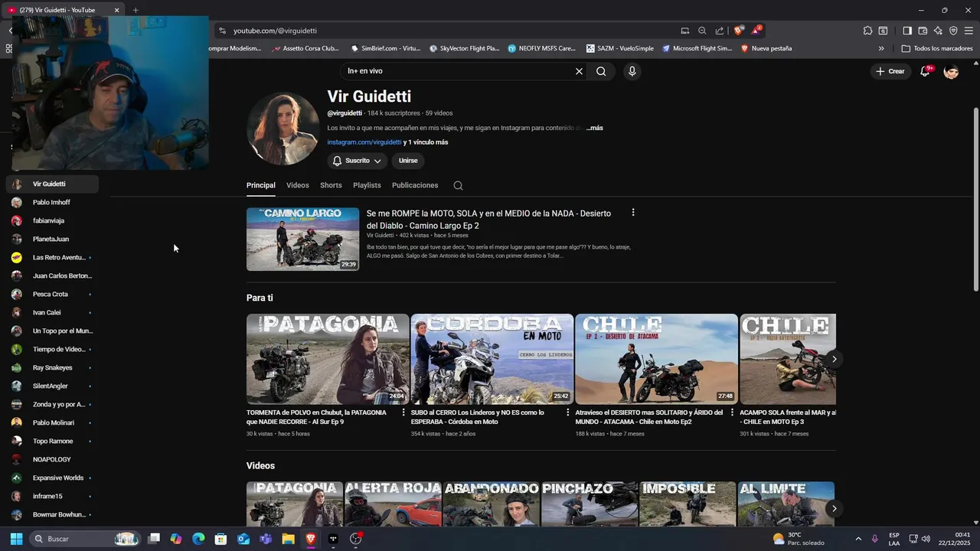Open PlanetaJuan subscription in sidebar

tap(52, 239)
